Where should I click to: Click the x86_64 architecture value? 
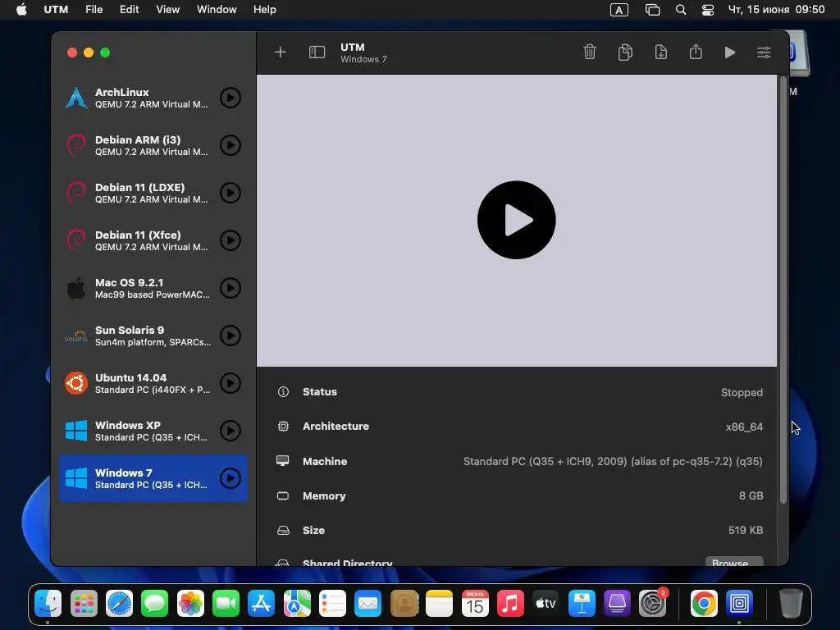744,427
